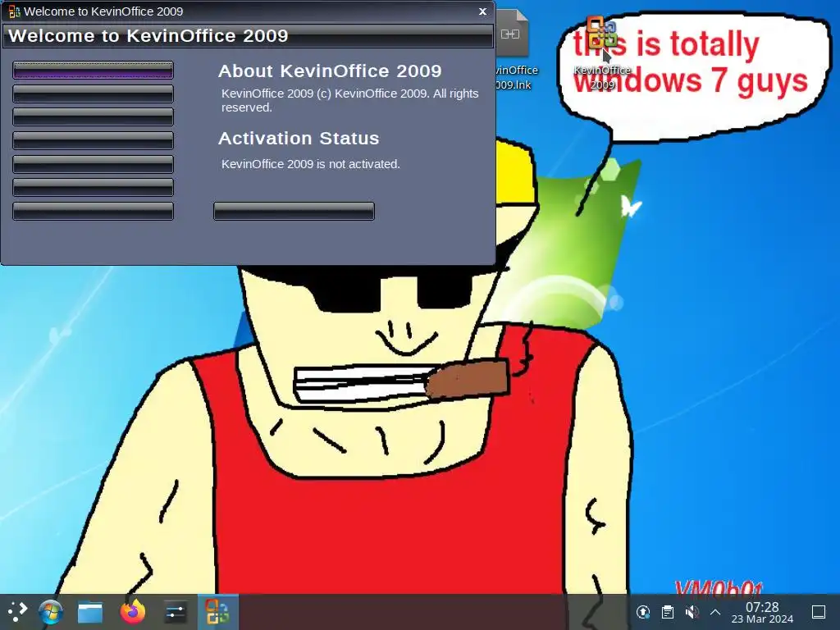This screenshot has height=630, width=840.
Task: Click the KevinOffice window title bar icon
Action: [15, 11]
